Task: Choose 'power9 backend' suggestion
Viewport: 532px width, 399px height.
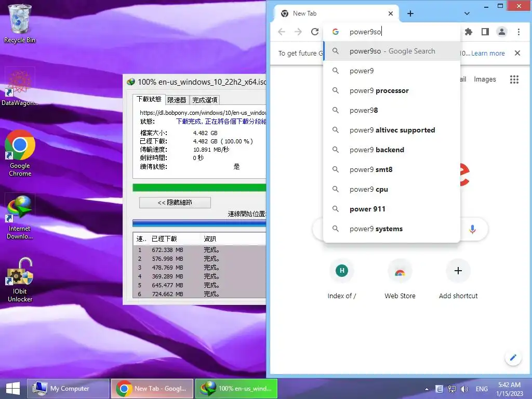Action: pyautogui.click(x=392, y=150)
